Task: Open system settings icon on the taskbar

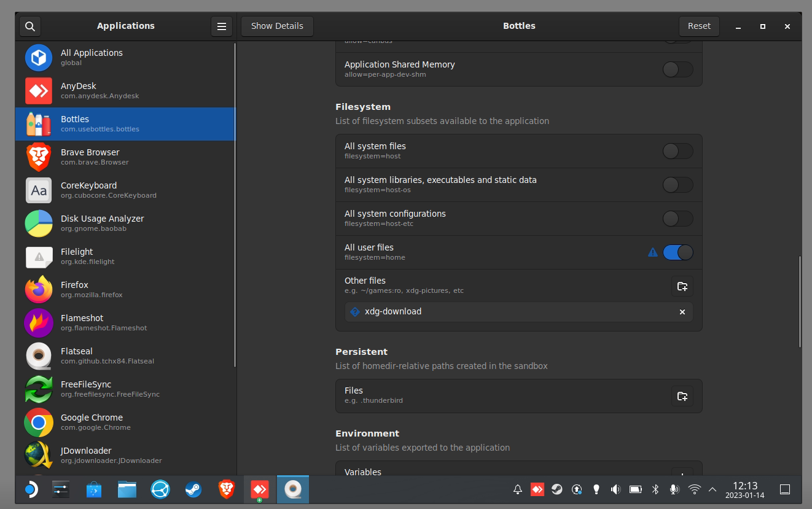Action: pos(61,489)
